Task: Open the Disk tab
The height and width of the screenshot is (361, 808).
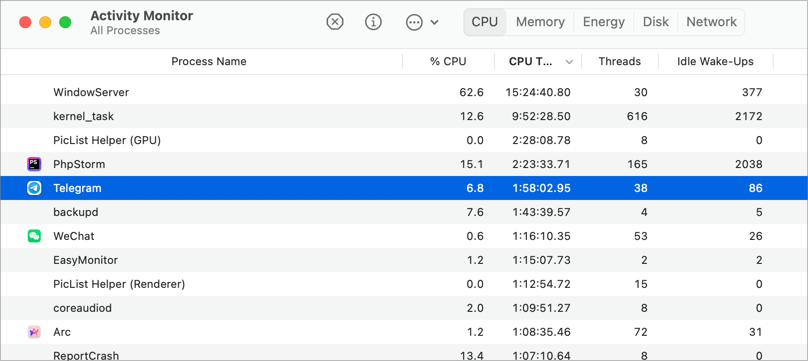Action: [x=655, y=22]
